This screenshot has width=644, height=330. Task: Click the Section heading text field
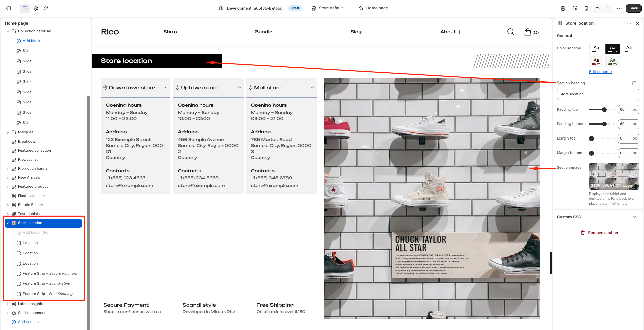[x=598, y=94]
